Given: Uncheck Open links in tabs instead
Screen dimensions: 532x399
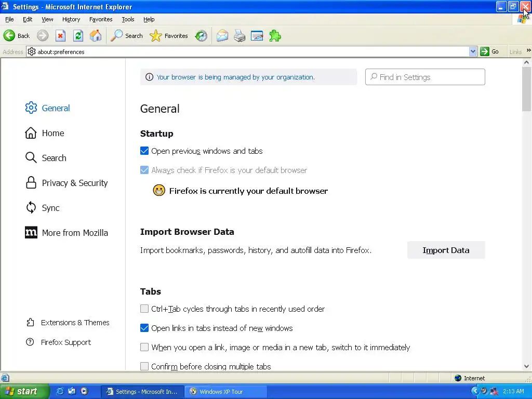Looking at the screenshot, I should 144,328.
